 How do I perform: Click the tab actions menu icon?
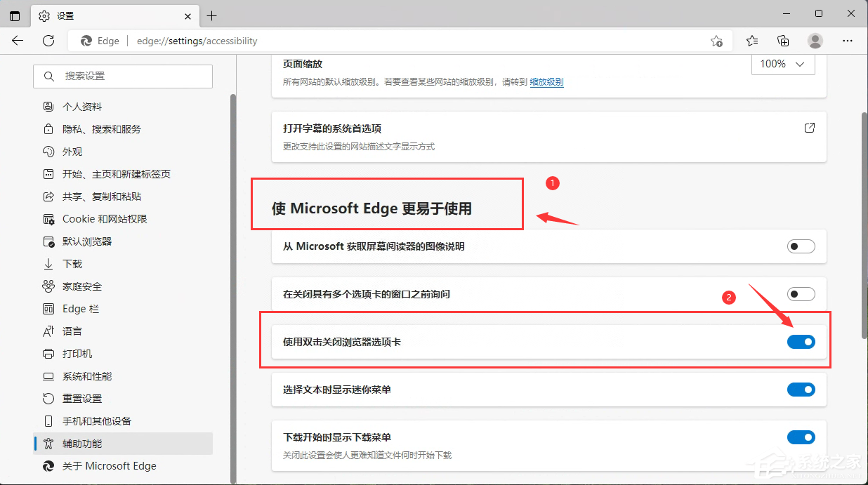(15, 15)
